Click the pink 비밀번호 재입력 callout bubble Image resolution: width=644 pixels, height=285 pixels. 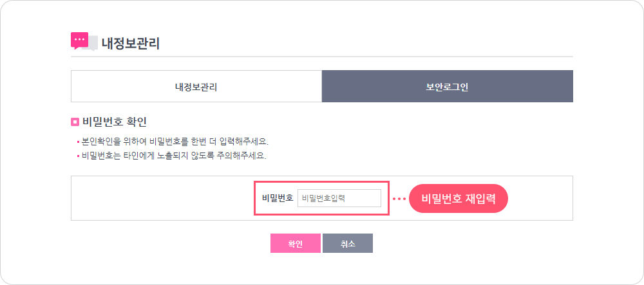[459, 199]
